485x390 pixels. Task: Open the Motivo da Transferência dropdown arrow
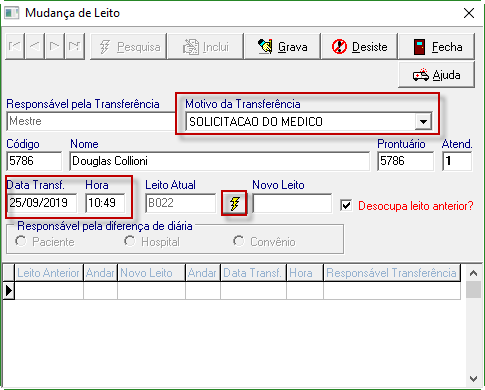[x=423, y=122]
